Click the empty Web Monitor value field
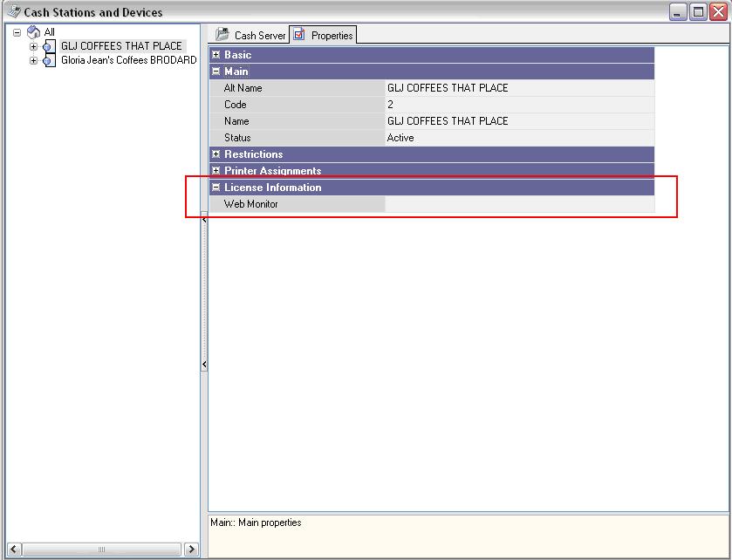This screenshot has height=560, width=732. click(x=520, y=204)
